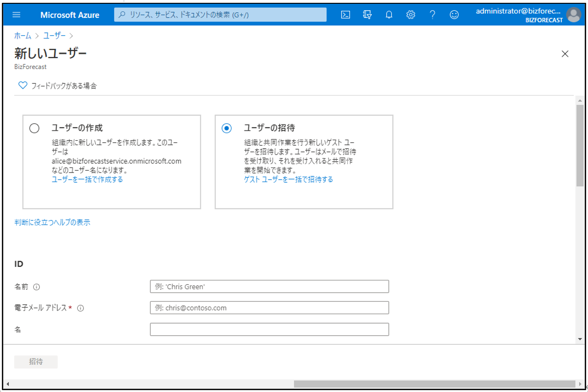Click info icon next to 名前

[x=37, y=287]
